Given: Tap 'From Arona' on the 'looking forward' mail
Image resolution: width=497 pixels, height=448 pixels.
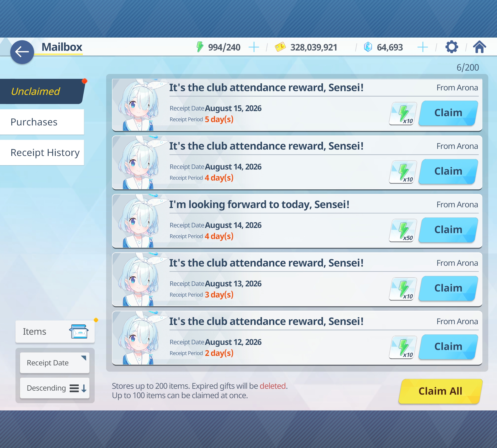Looking at the screenshot, I should (457, 205).
